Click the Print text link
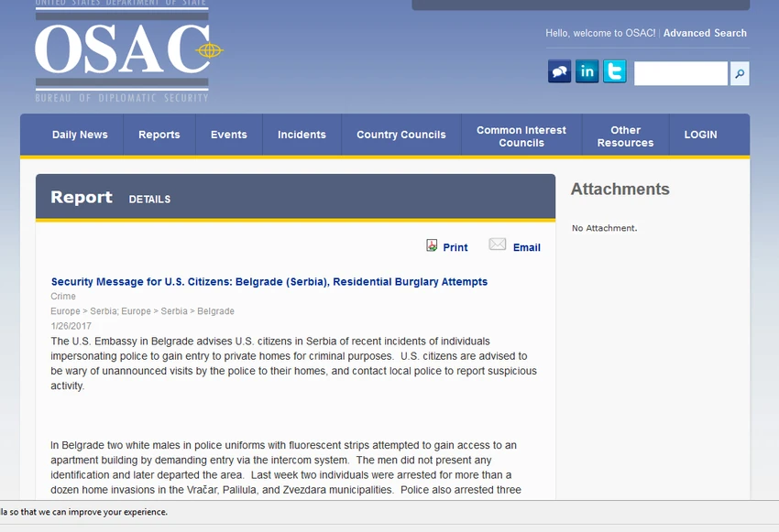Viewport: 779px width, 532px height. coord(455,247)
